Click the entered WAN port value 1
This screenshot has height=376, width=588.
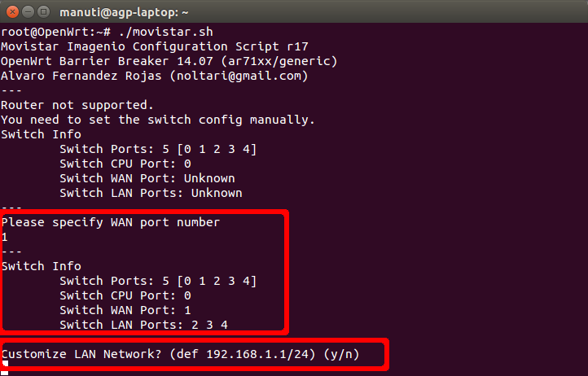click(5, 236)
